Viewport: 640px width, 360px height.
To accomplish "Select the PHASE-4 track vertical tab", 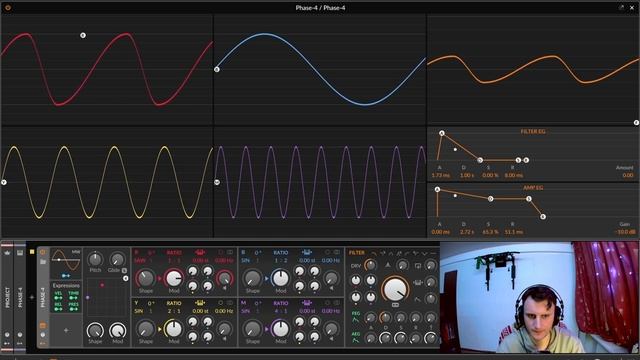I will (20, 297).
